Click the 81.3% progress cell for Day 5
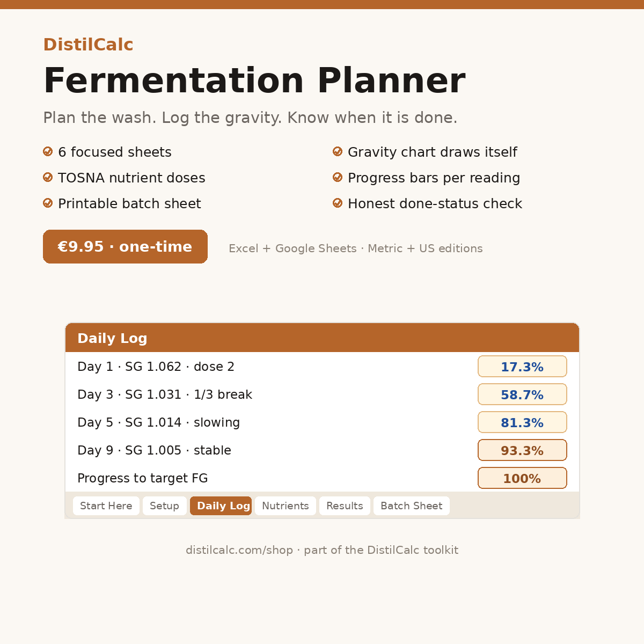Viewport: 644px width, 644px height. [522, 422]
